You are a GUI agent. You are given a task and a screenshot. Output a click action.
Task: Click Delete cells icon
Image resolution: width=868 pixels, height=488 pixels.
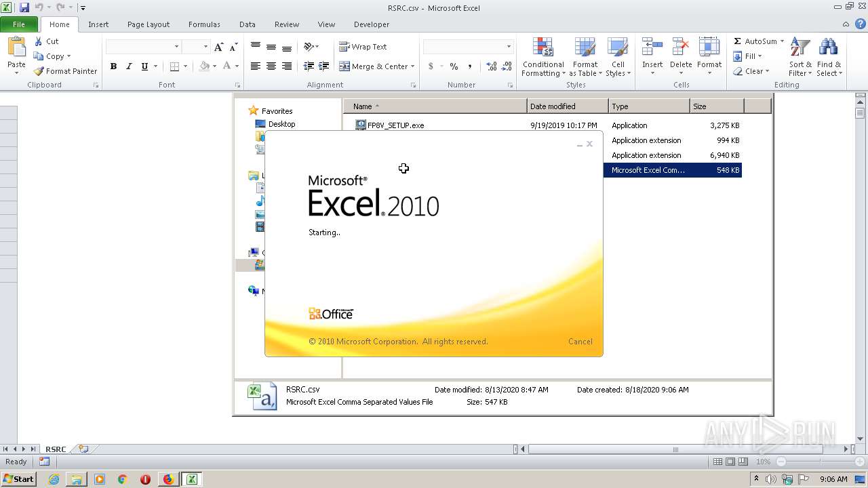coord(681,47)
